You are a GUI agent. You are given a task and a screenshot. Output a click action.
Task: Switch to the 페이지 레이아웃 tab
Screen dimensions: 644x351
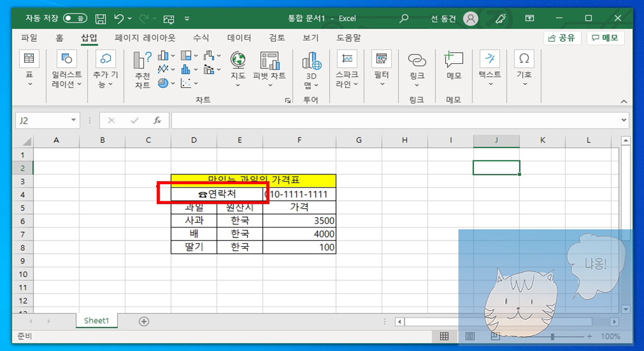(x=145, y=38)
